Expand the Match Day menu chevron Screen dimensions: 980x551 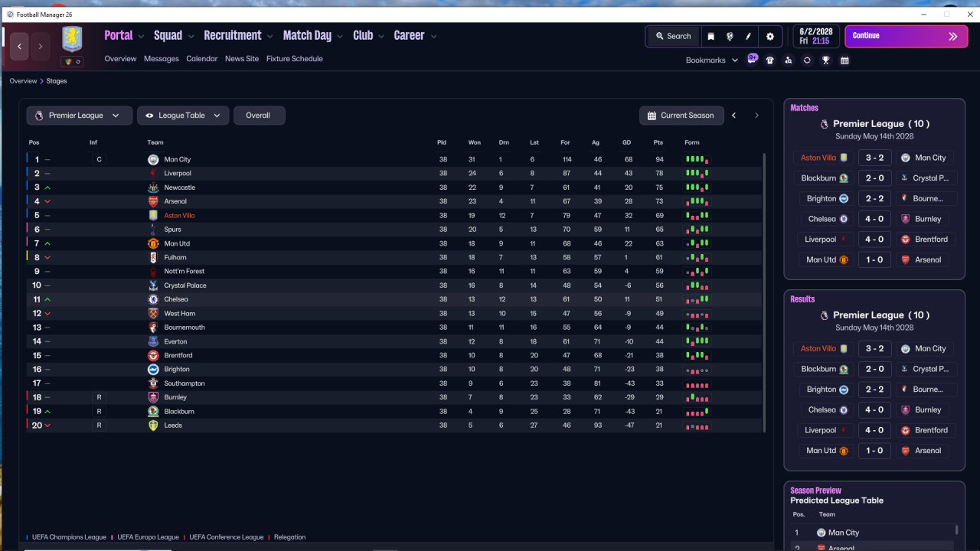click(340, 36)
